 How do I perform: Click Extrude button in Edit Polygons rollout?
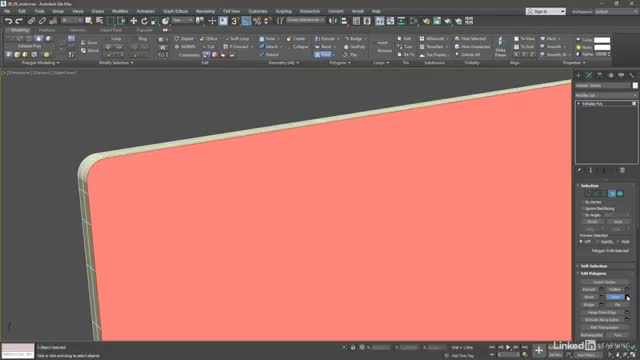pyautogui.click(x=589, y=289)
